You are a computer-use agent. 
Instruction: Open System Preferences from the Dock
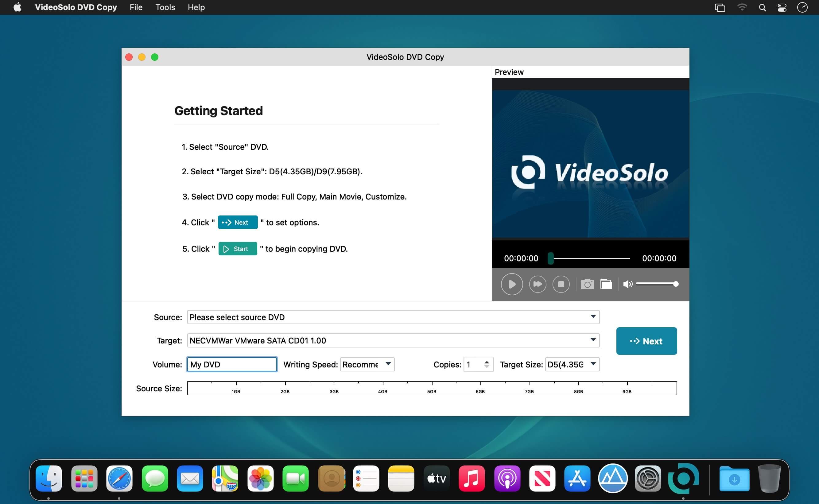coord(648,478)
